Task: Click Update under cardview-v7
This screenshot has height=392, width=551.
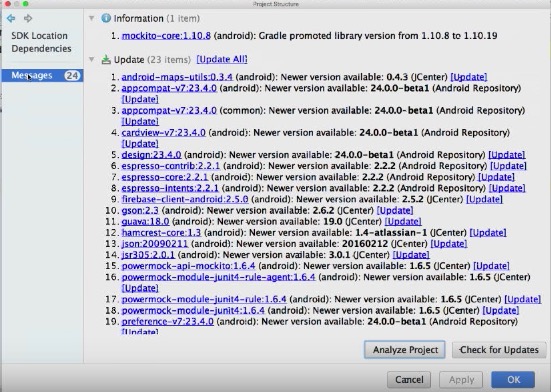Action: (140, 144)
